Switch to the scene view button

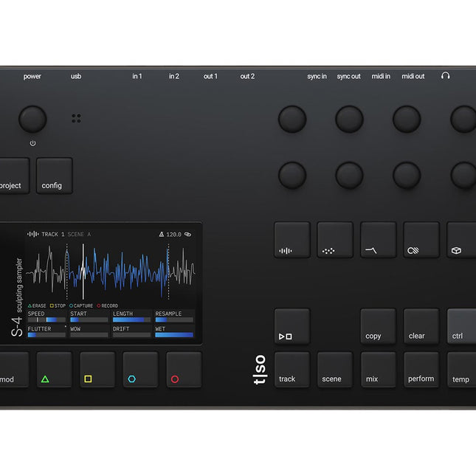pos(334,370)
